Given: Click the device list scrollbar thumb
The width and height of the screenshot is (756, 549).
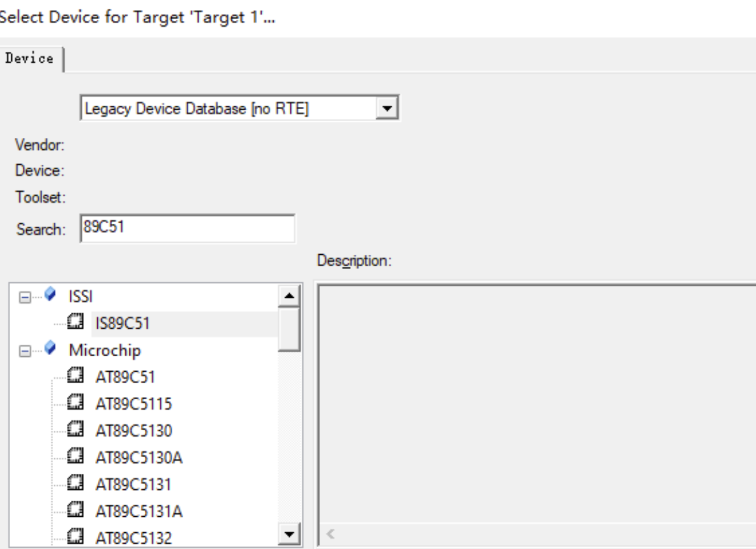Looking at the screenshot, I should point(289,328).
